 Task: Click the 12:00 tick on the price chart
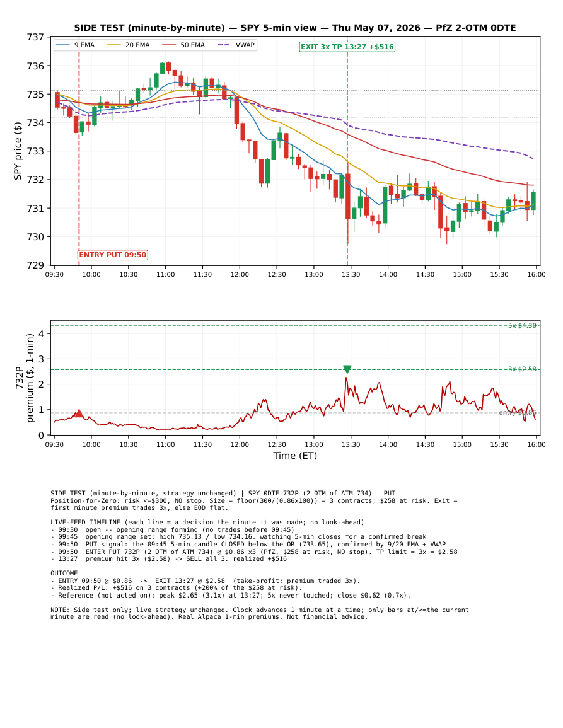(x=240, y=274)
